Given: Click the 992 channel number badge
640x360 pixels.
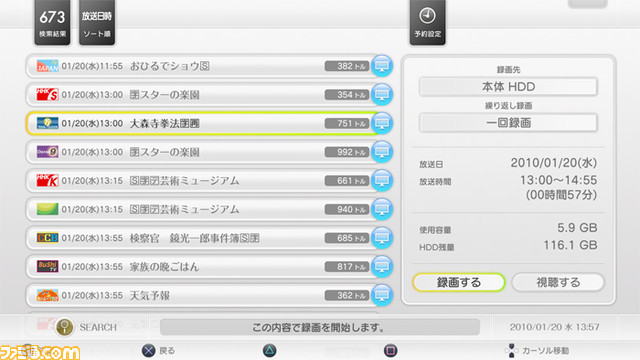Looking at the screenshot, I should coord(347,152).
